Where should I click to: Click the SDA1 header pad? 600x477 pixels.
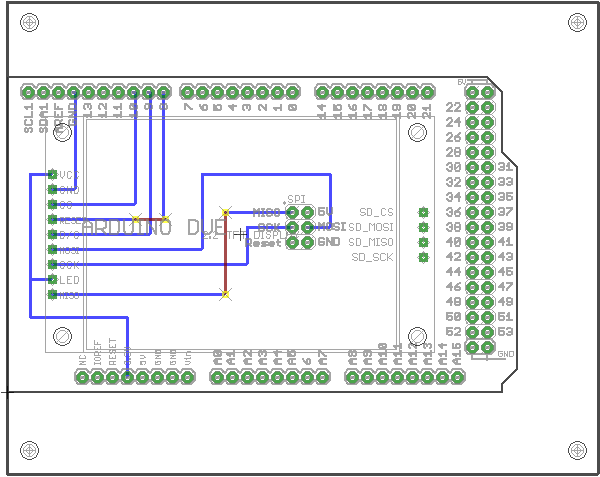point(43,92)
